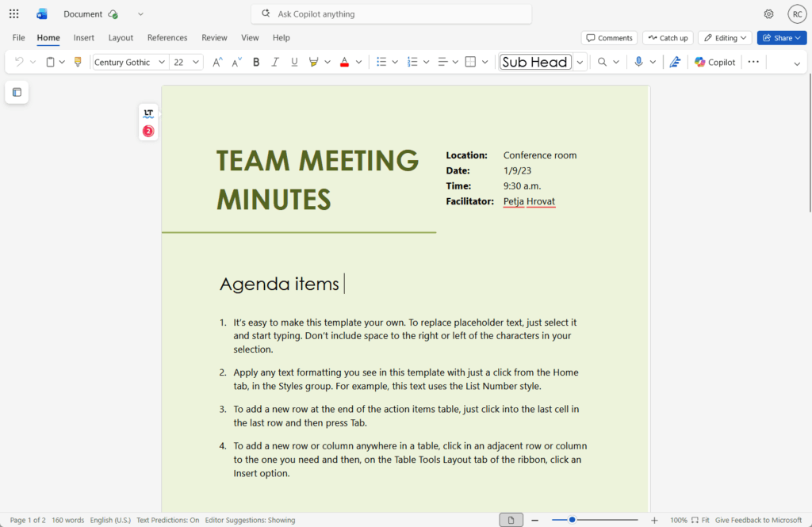Switch to the Layout tab
The width and height of the screenshot is (812, 527).
[121, 38]
